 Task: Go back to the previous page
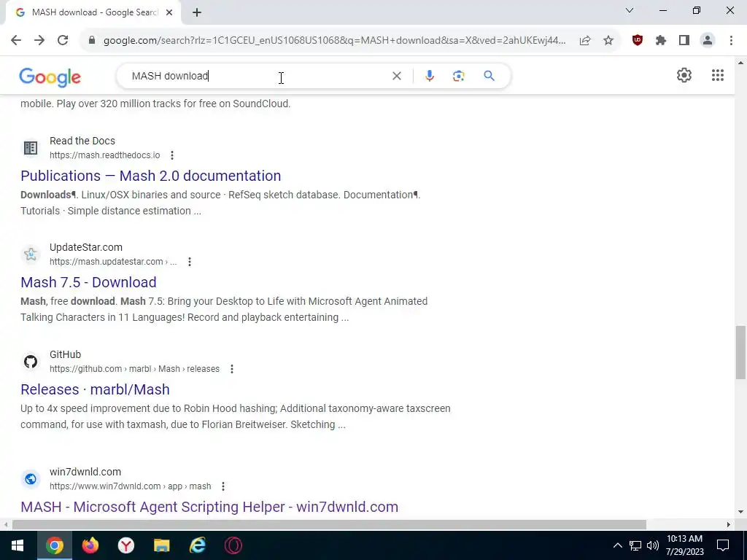[16, 41]
